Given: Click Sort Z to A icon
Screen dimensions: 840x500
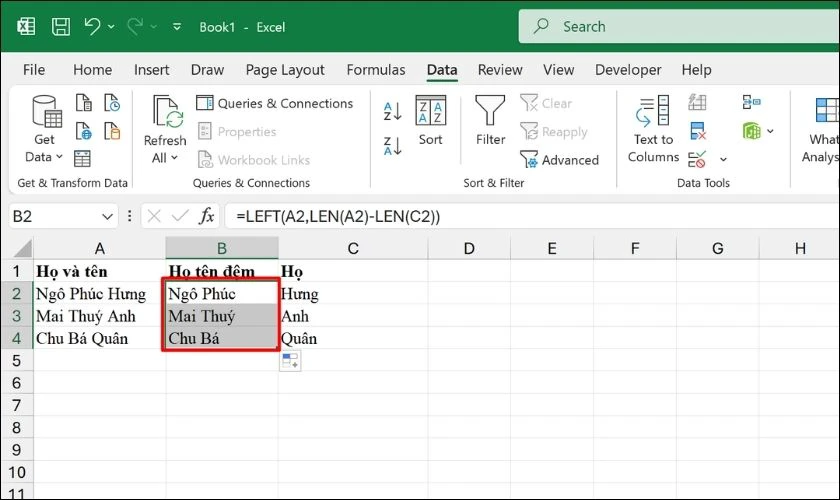Looking at the screenshot, I should (x=393, y=146).
